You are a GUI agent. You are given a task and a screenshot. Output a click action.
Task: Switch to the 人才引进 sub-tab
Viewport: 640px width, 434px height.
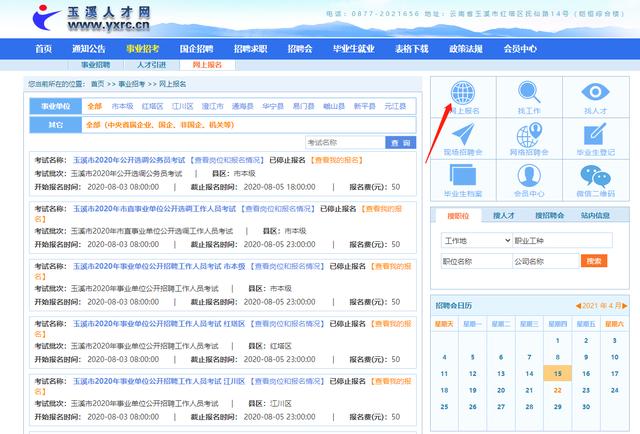coord(151,65)
